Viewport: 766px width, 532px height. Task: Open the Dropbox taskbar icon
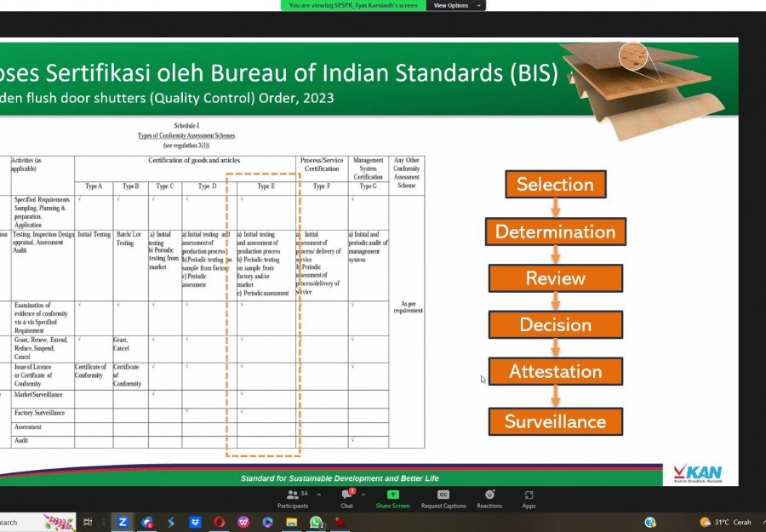195,523
